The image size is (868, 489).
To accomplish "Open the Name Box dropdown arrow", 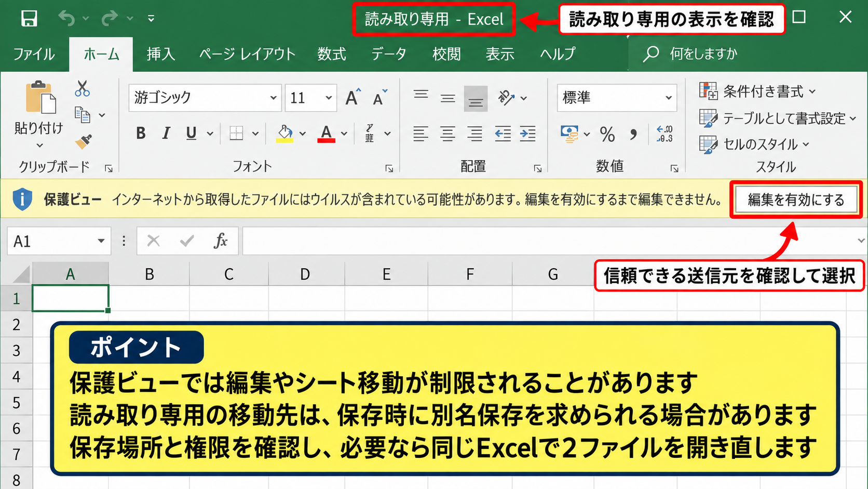I will [101, 241].
